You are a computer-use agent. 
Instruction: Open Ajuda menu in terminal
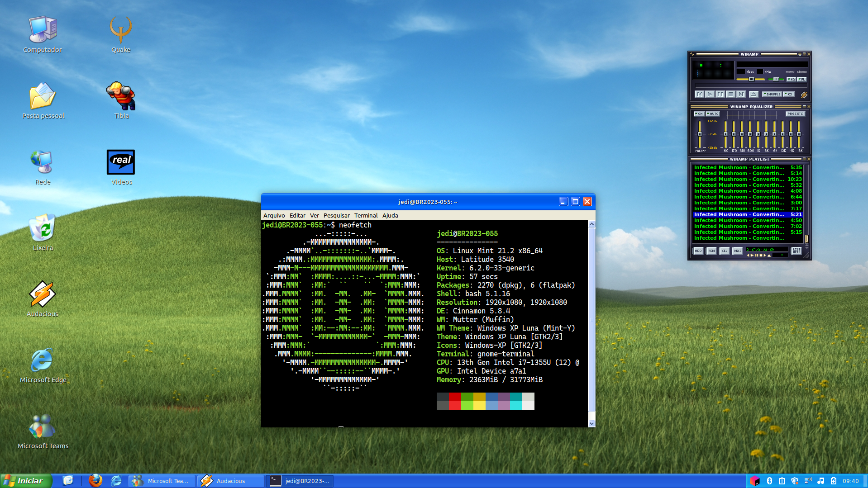coord(390,216)
